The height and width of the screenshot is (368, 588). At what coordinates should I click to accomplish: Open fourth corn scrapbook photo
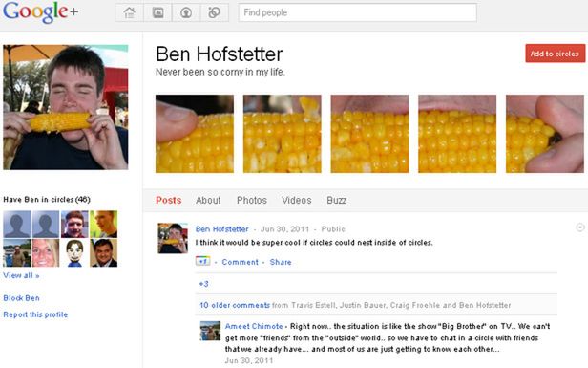pos(457,134)
